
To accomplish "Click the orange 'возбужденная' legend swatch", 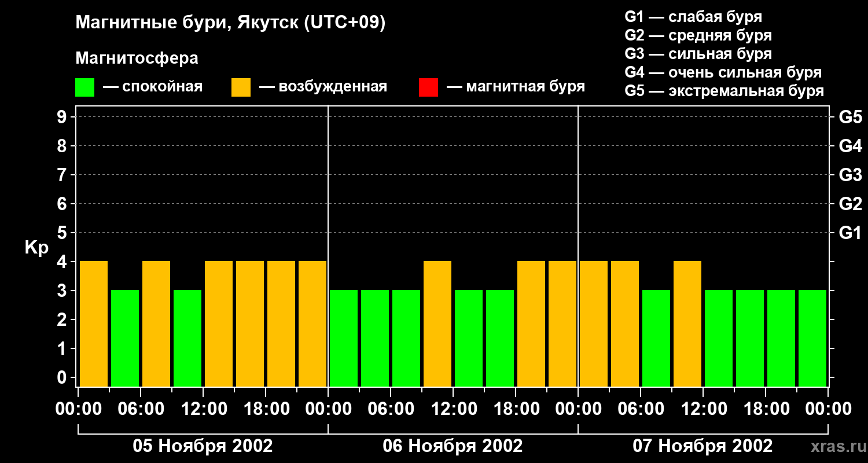I will point(241,87).
